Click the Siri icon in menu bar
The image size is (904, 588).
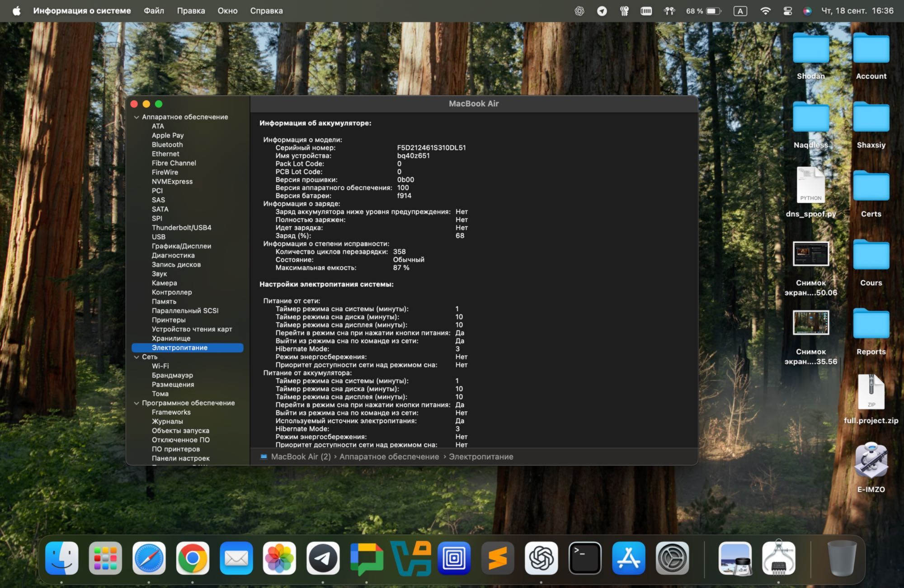pyautogui.click(x=807, y=11)
